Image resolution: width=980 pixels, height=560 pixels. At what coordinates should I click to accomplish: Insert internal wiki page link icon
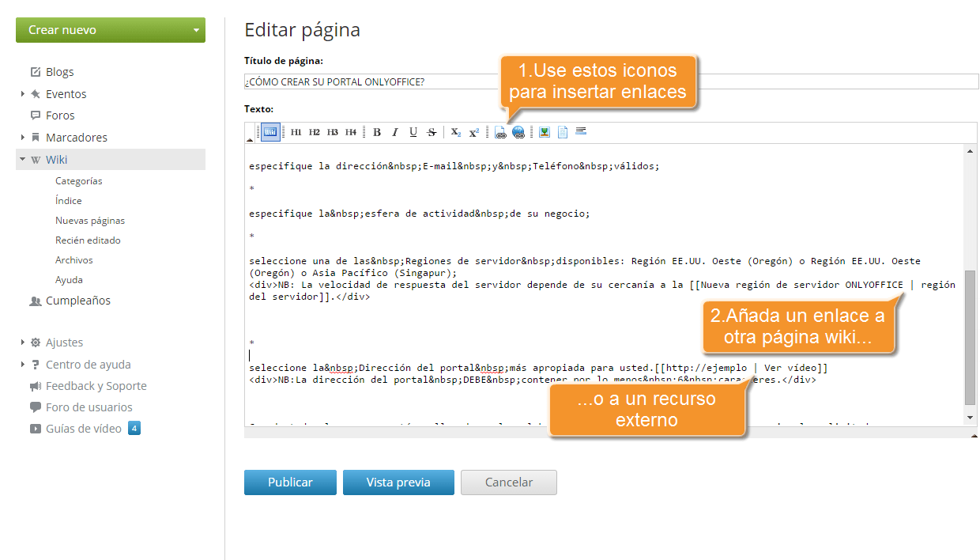click(500, 132)
